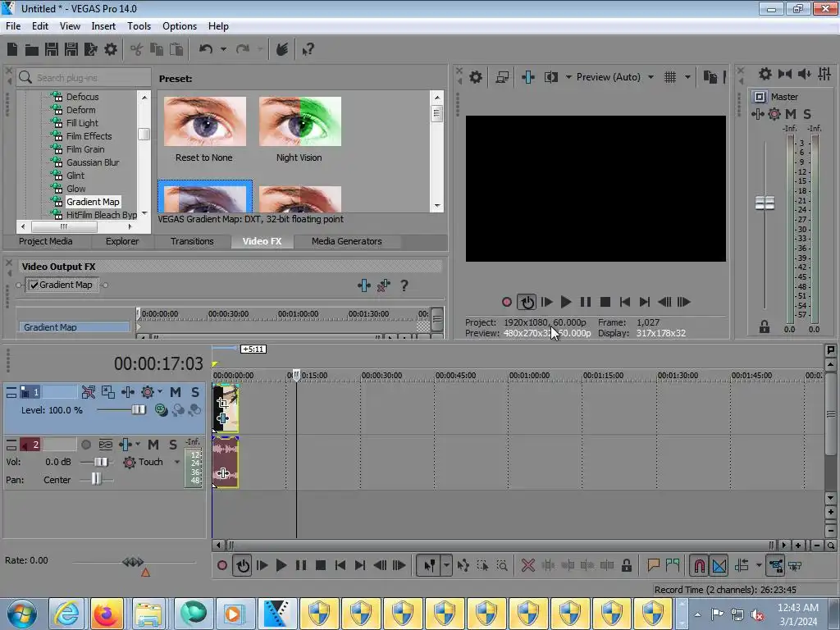Click Preview on External Monitor icon
This screenshot has width=840, height=630.
tap(502, 77)
